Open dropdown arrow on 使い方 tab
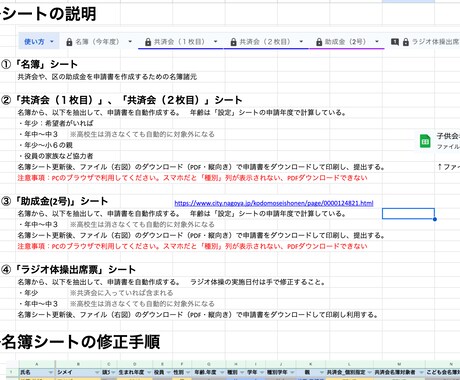This screenshot has height=380, width=460. 52,42
